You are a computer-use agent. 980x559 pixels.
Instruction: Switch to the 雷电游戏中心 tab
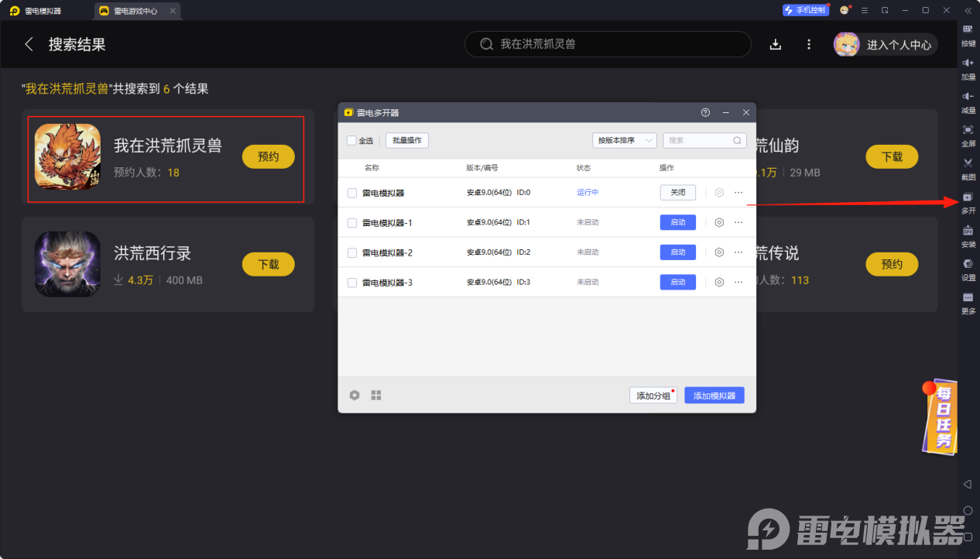[x=136, y=11]
